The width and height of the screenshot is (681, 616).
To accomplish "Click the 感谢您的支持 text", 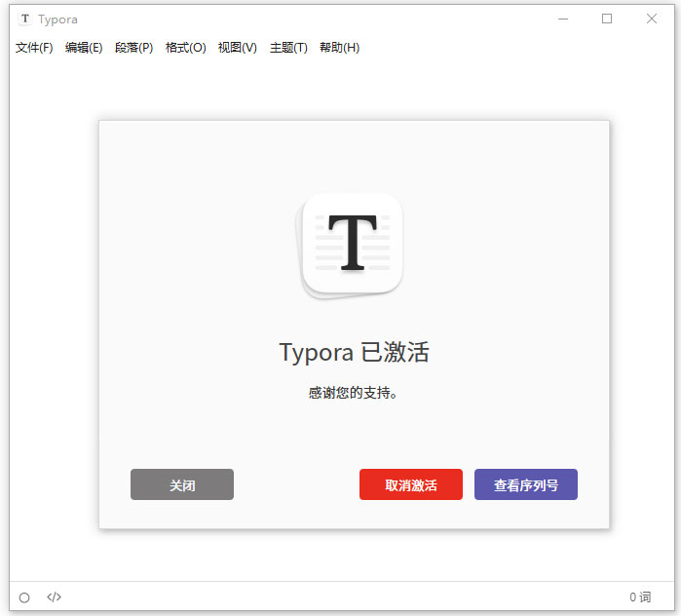I will coord(353,393).
